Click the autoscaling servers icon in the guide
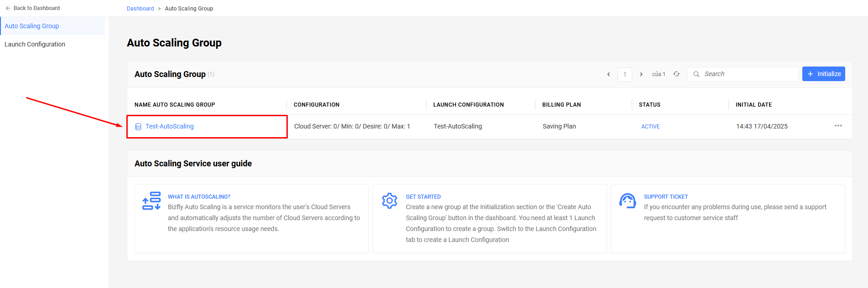The width and height of the screenshot is (868, 288). point(151,201)
